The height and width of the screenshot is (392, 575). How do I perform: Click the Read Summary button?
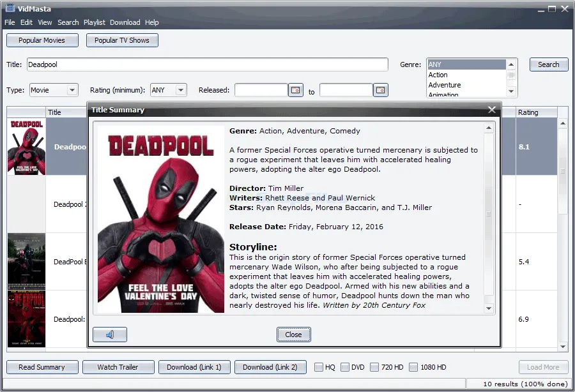tap(42, 367)
